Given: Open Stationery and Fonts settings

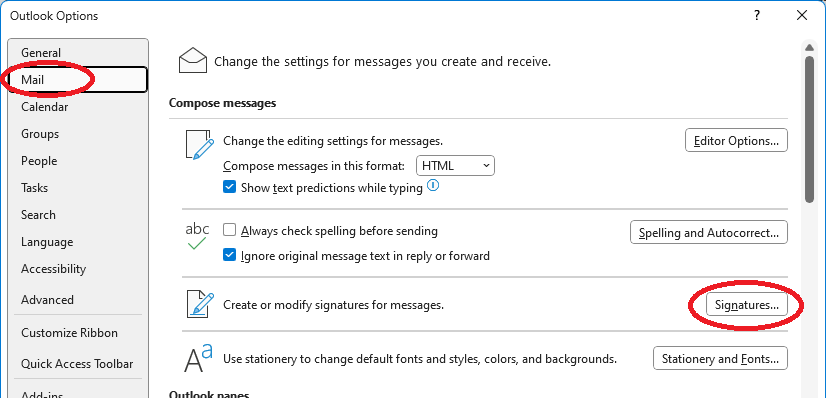Looking at the screenshot, I should 720,359.
